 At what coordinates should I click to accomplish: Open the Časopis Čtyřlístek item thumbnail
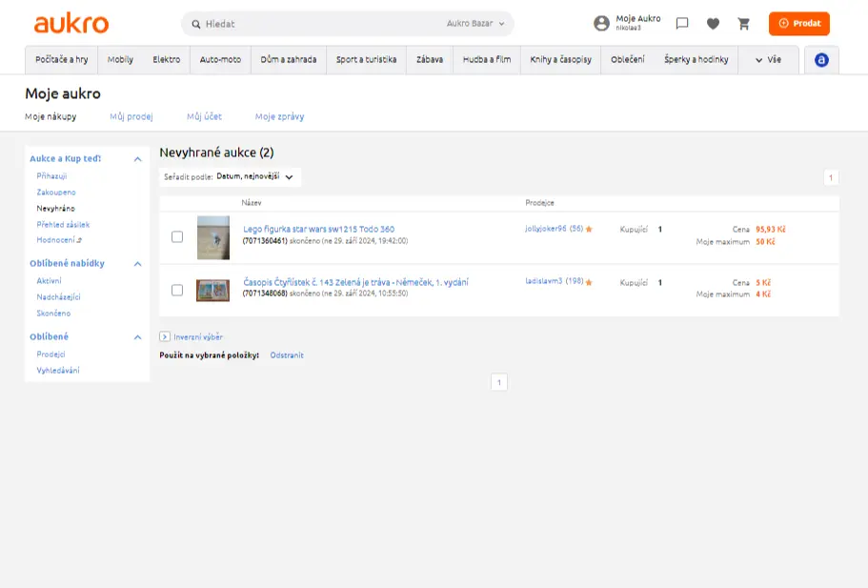click(213, 290)
